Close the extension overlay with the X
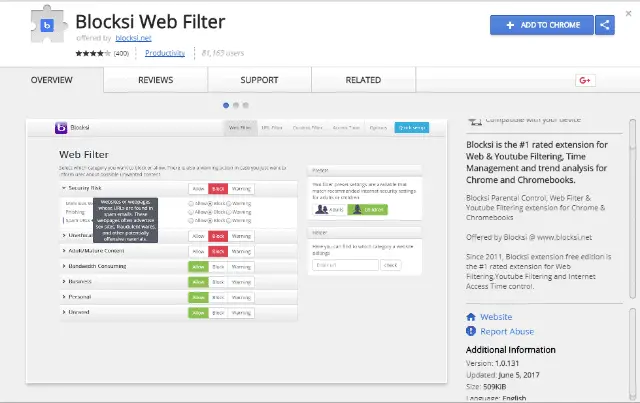This screenshot has width=640, height=403. 628,13
